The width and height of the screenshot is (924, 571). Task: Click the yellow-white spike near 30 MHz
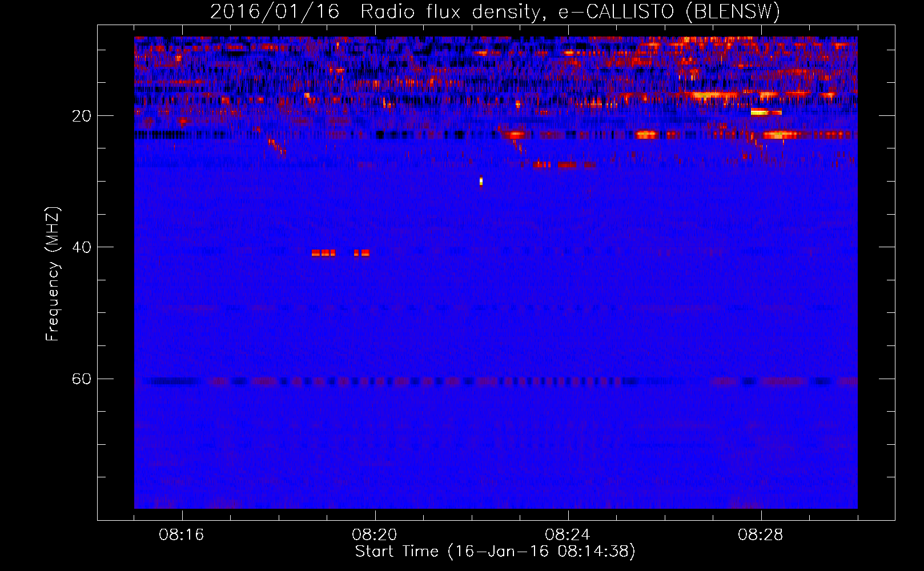[x=481, y=182]
